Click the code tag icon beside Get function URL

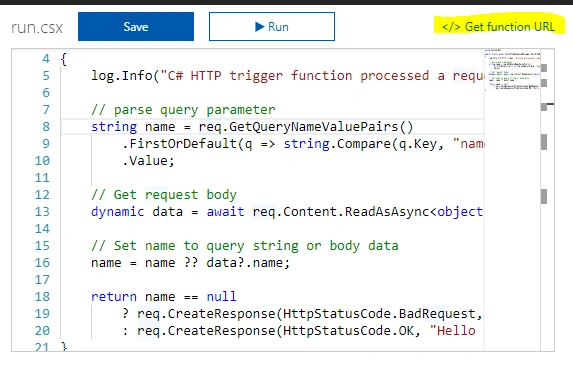[451, 27]
